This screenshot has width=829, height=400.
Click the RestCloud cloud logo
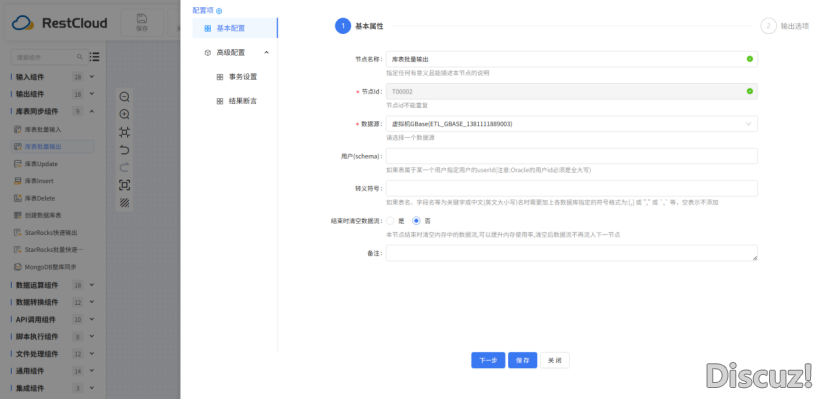(23, 23)
